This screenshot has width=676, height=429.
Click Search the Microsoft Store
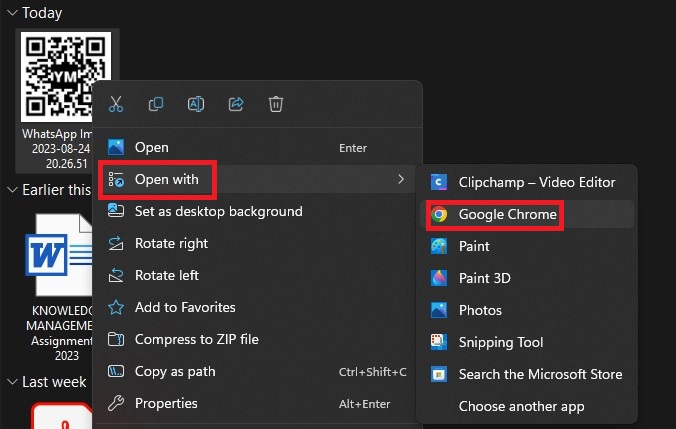[x=540, y=374]
